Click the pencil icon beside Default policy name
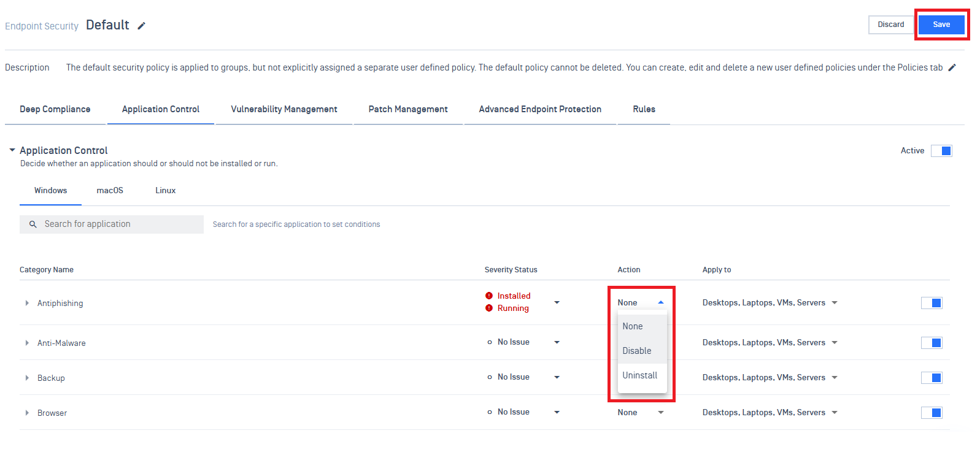 click(x=141, y=26)
